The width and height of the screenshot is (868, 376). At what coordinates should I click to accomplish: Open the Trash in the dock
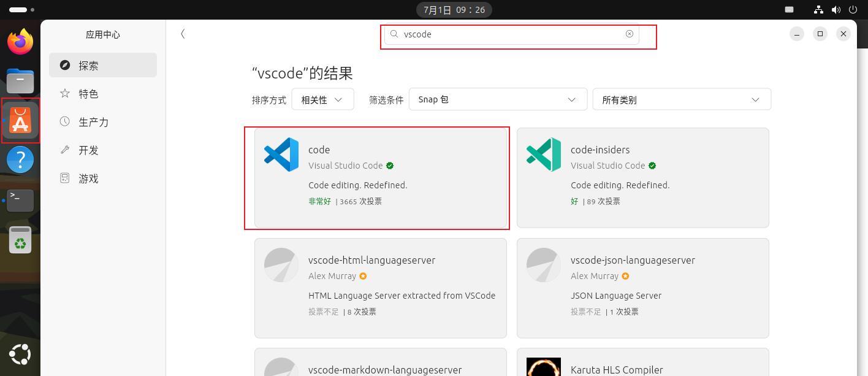20,240
